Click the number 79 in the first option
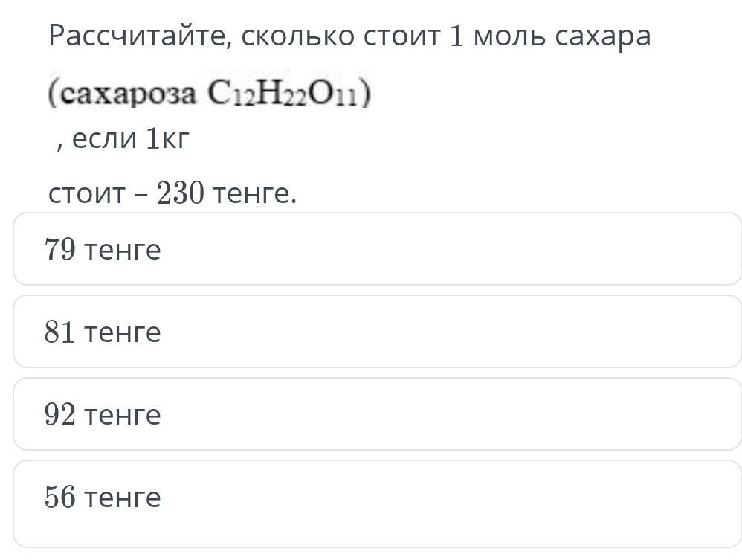742x560 pixels. click(60, 249)
